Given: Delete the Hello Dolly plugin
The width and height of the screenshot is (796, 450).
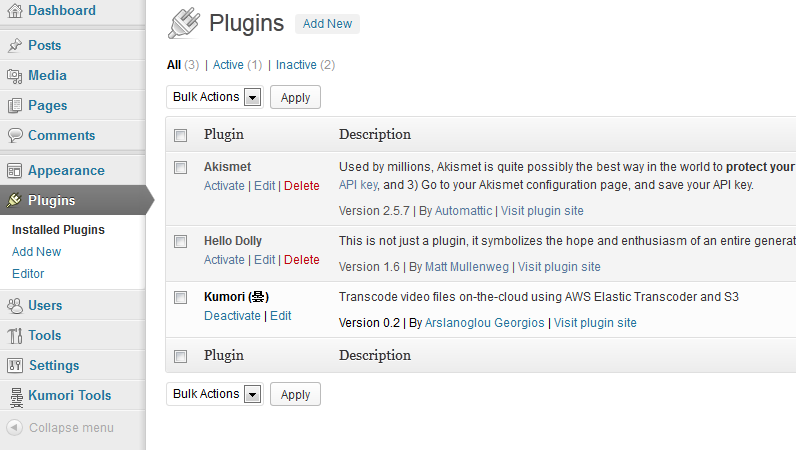Looking at the screenshot, I should [x=302, y=260].
